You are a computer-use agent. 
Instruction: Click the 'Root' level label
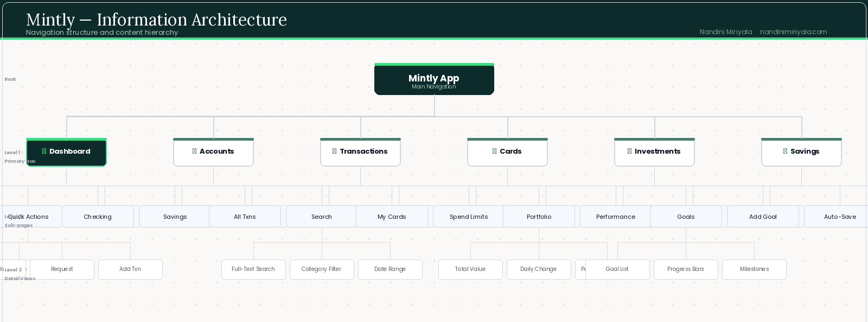click(10, 79)
